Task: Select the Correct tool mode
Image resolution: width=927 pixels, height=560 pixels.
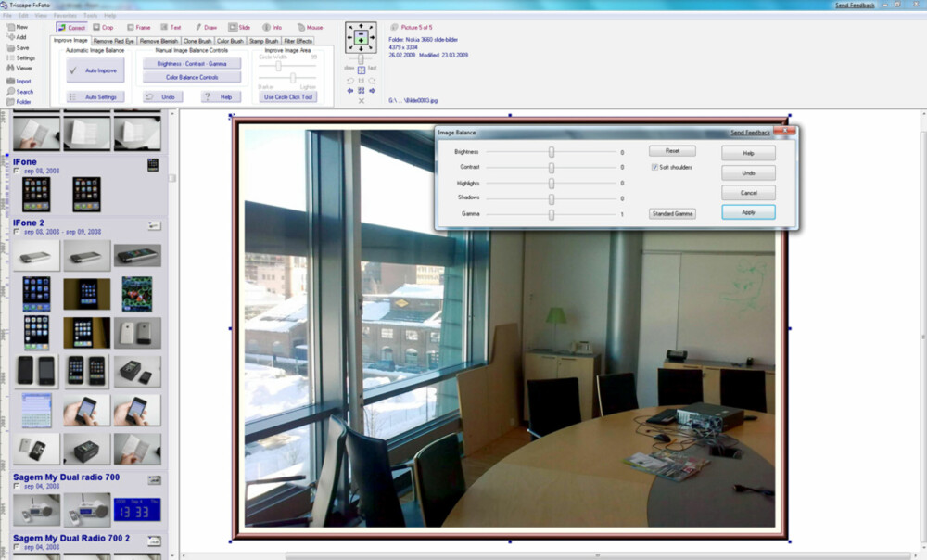Action: point(71,27)
